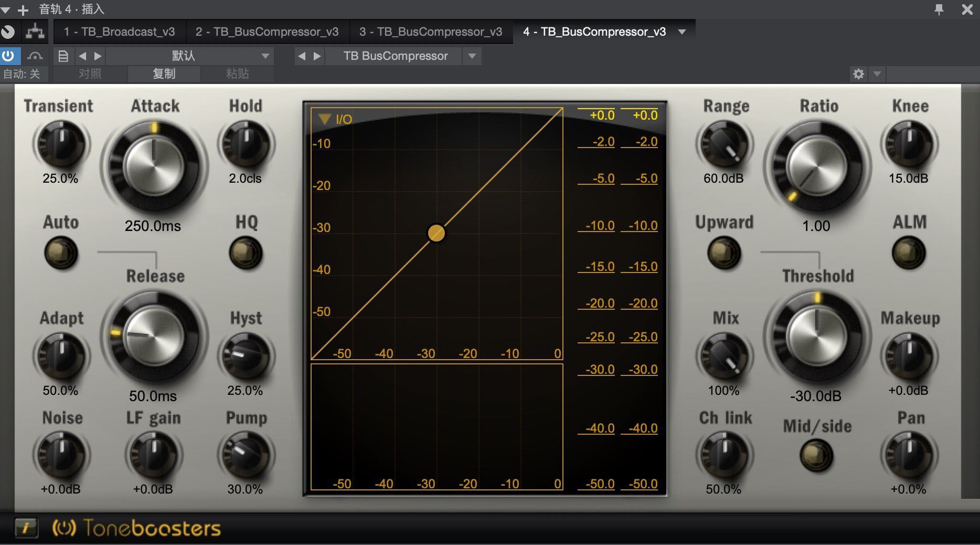Image resolution: width=980 pixels, height=545 pixels.
Task: Click the Knee knob
Action: (909, 144)
